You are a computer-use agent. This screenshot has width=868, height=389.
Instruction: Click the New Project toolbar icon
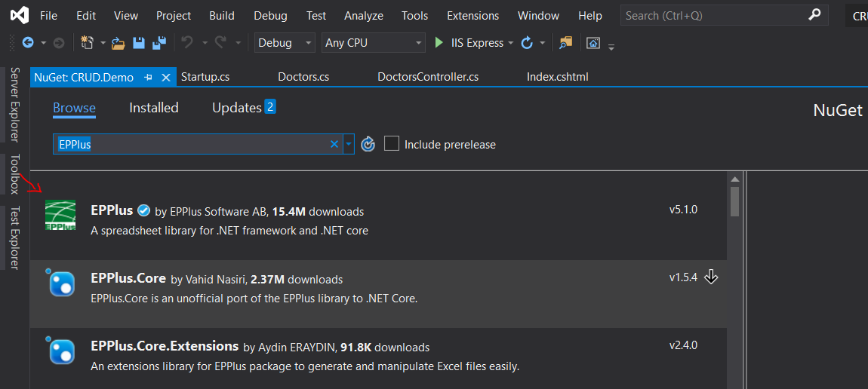[x=88, y=42]
